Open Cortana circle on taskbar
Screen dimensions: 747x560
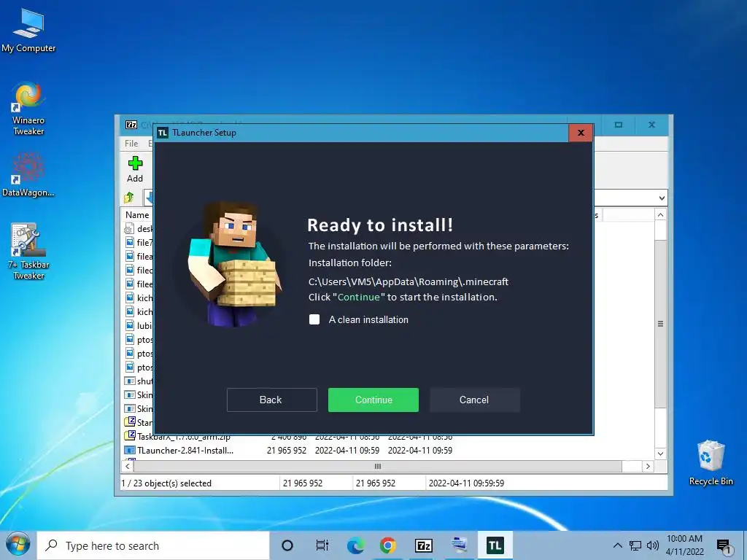(287, 545)
